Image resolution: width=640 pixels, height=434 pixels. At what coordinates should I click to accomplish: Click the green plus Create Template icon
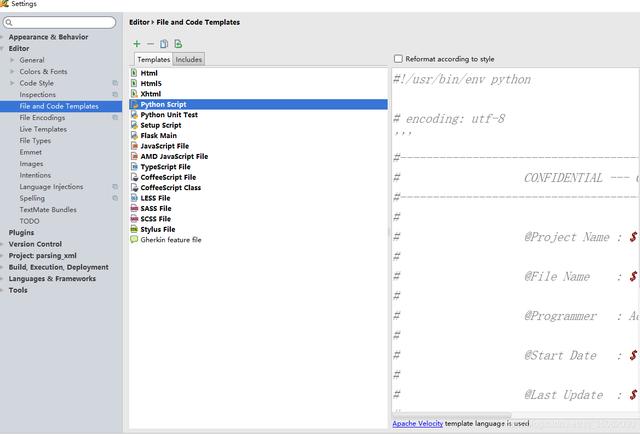[x=137, y=44]
